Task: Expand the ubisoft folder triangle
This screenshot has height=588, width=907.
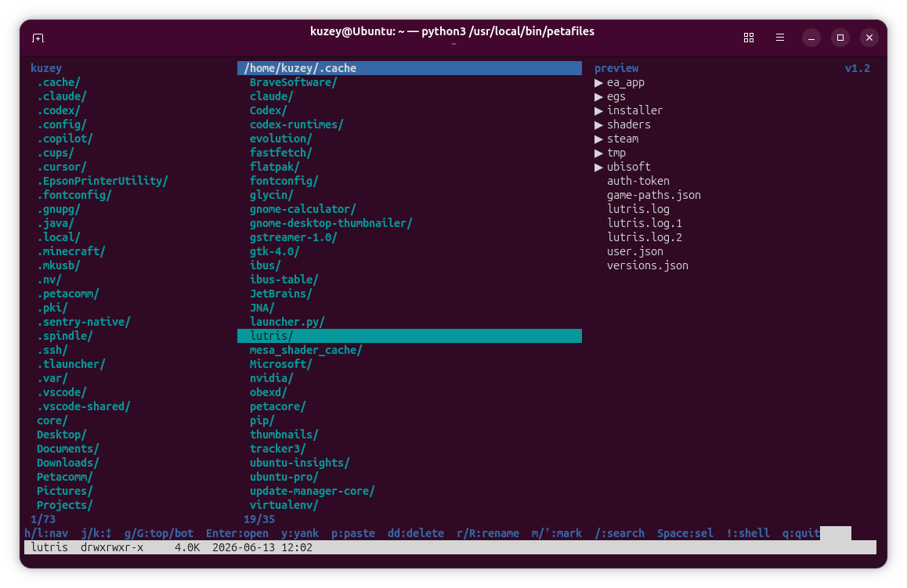Action: (598, 167)
